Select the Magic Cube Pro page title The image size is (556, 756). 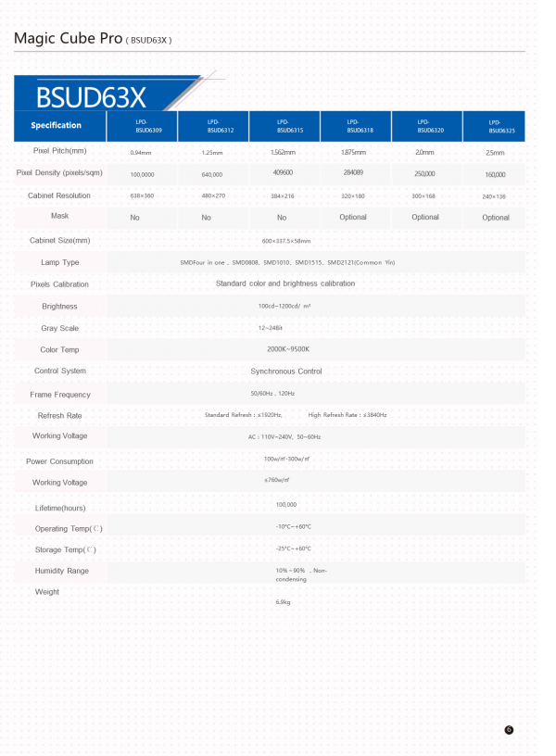[x=93, y=38]
